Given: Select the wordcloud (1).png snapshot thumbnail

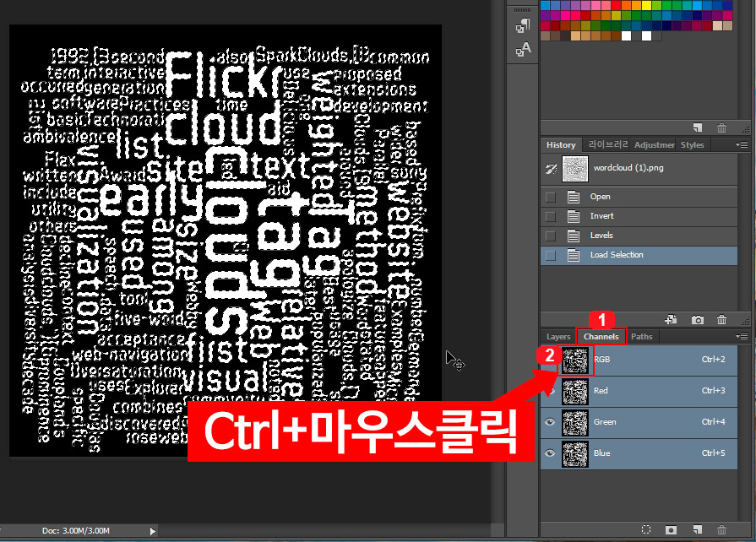Looking at the screenshot, I should [x=575, y=169].
